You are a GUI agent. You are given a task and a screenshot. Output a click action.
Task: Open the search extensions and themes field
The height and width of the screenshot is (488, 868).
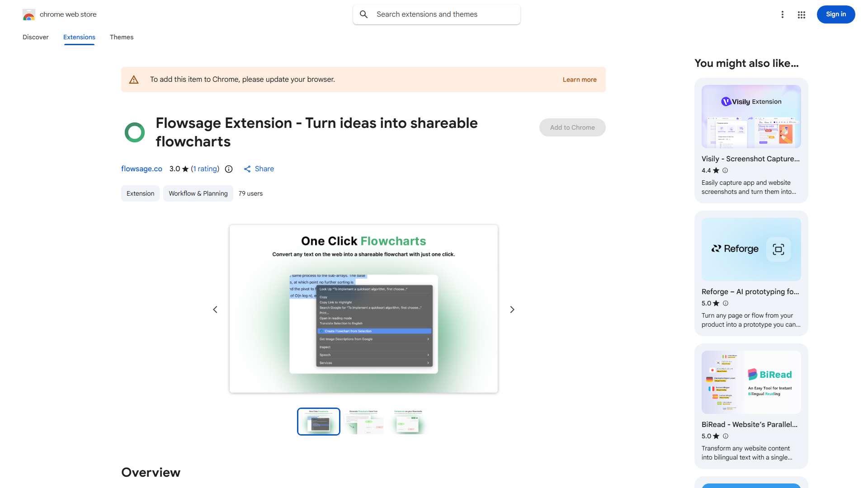(x=435, y=14)
